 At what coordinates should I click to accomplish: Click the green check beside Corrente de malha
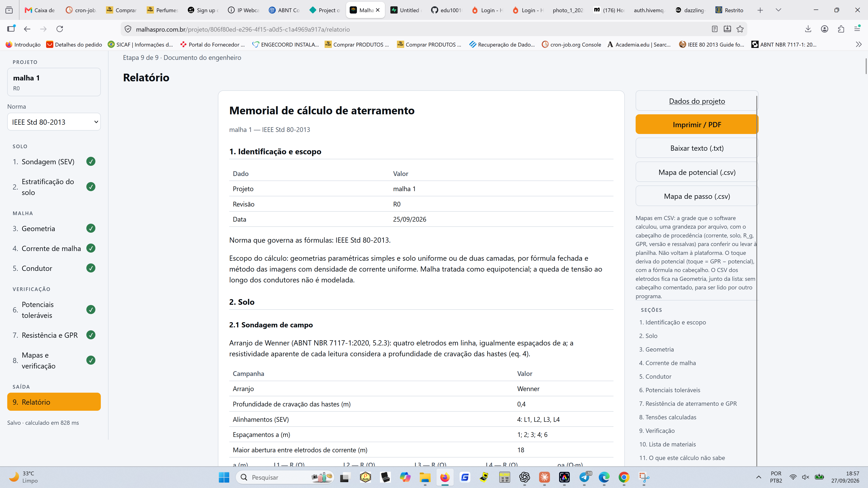coord(91,248)
